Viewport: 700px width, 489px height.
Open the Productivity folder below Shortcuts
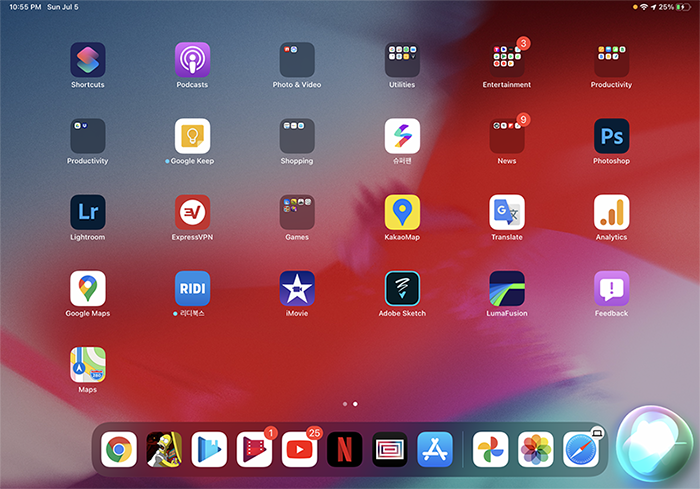88,136
